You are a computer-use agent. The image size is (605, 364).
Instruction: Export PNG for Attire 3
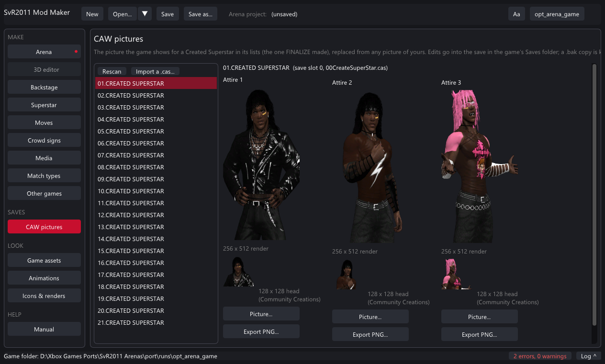click(480, 334)
